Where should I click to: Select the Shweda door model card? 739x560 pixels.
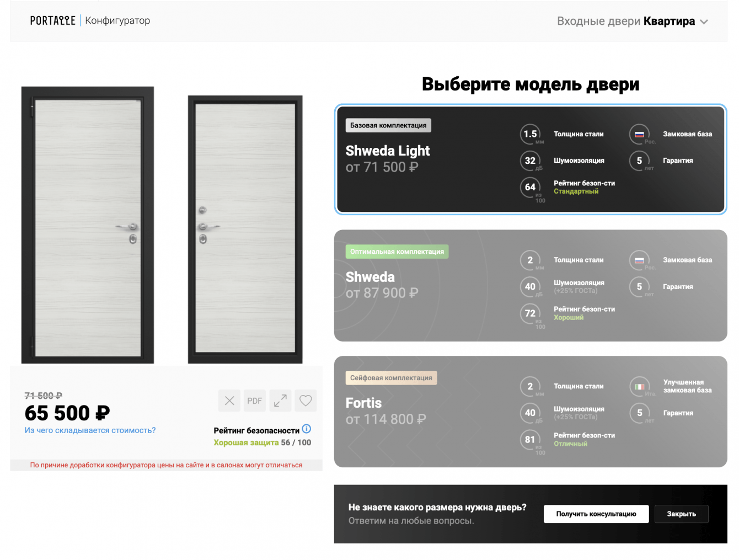531,285
